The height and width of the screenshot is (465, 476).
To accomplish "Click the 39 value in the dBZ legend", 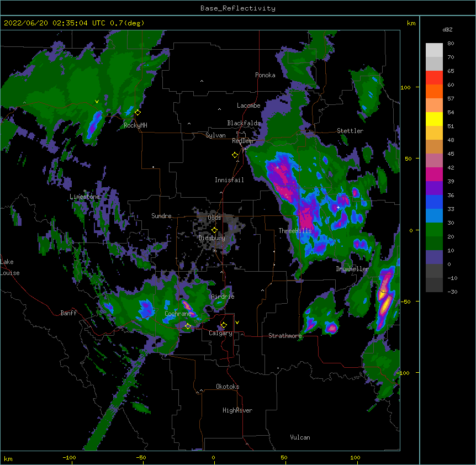I will [451, 182].
